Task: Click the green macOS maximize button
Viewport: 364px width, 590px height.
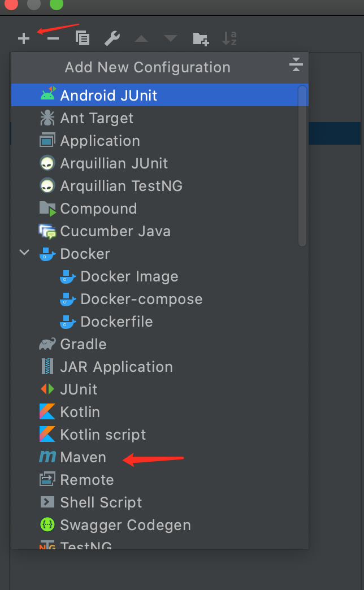Action: click(57, 4)
